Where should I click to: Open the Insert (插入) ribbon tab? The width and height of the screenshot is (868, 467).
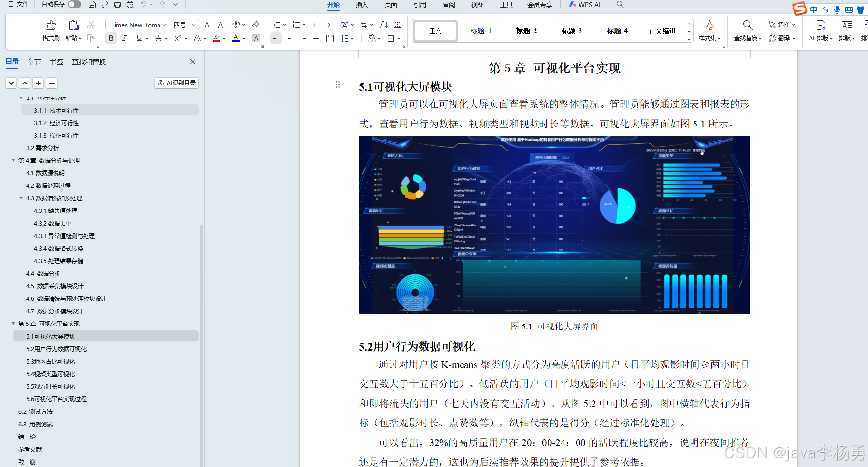click(362, 5)
